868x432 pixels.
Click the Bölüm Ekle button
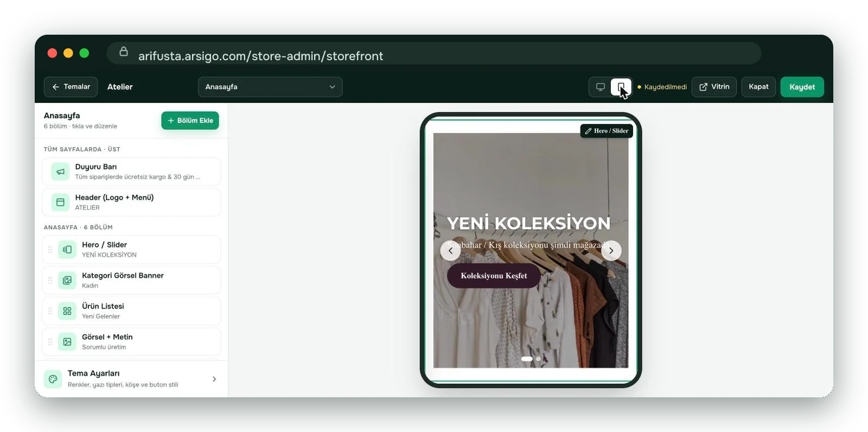tap(190, 120)
